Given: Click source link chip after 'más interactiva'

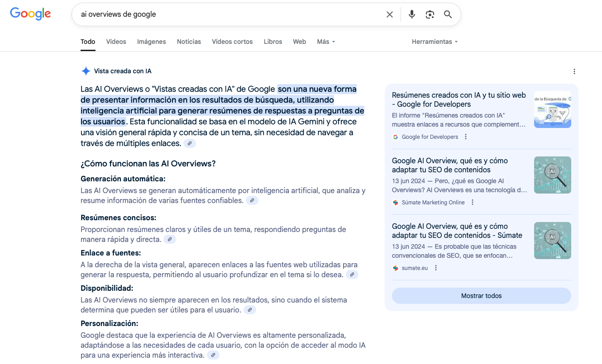Looking at the screenshot, I should 213,355.
